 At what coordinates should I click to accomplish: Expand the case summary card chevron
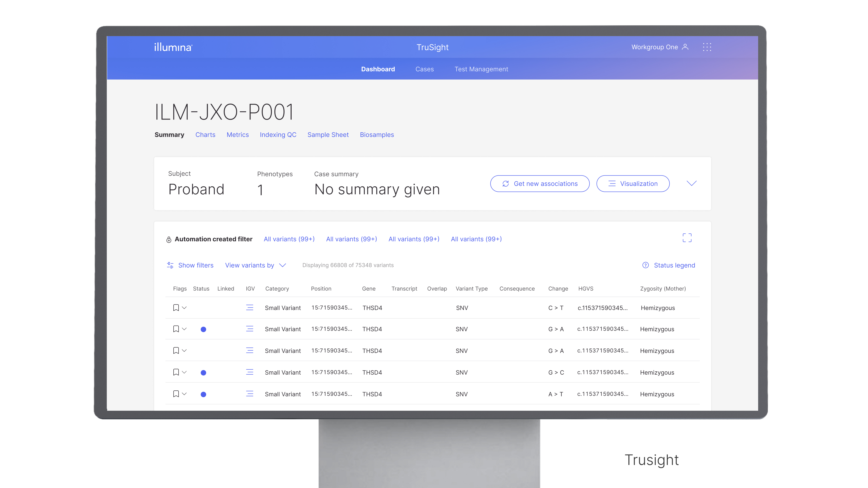pyautogui.click(x=691, y=183)
